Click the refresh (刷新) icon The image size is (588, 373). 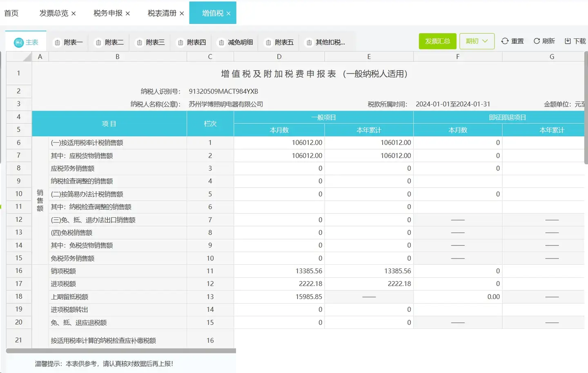pos(537,41)
